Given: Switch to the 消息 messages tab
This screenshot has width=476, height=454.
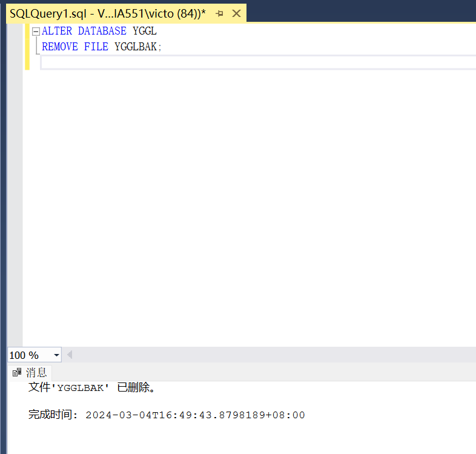Looking at the screenshot, I should click(x=30, y=372).
